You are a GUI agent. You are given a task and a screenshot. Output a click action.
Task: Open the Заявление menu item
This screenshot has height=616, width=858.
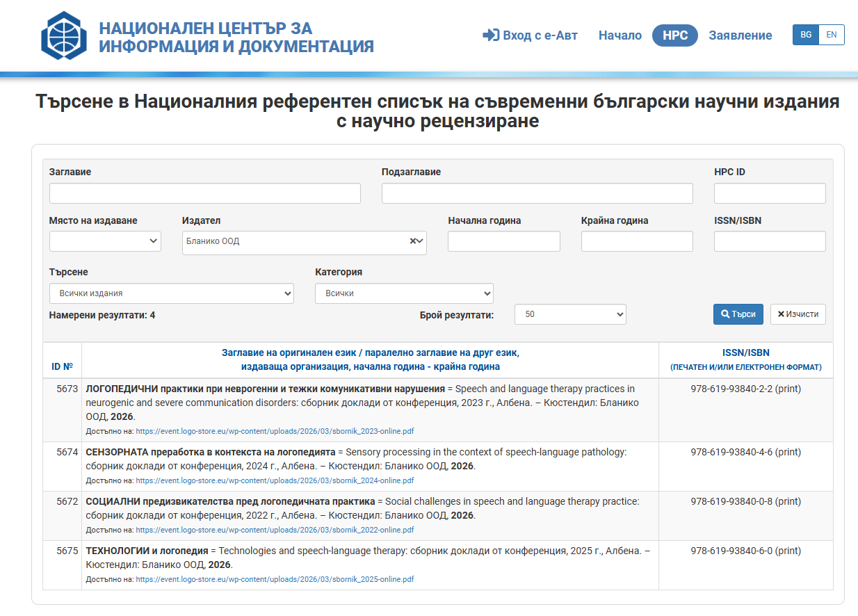[740, 35]
